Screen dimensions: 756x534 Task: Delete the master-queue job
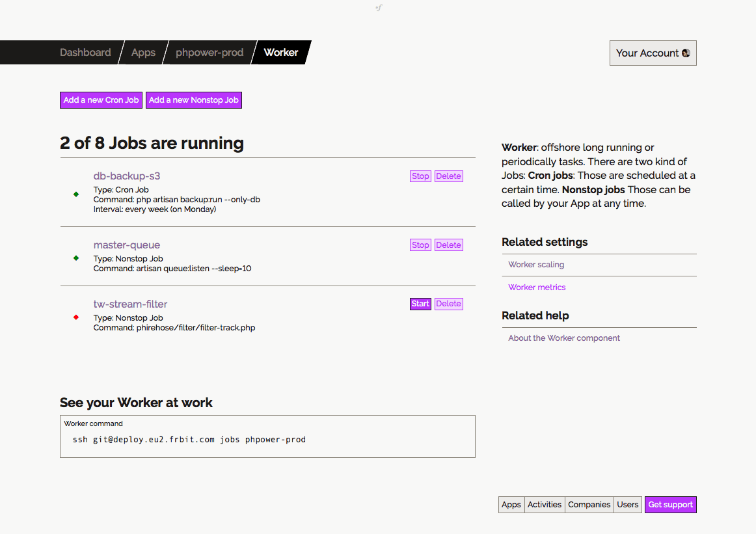click(x=448, y=245)
